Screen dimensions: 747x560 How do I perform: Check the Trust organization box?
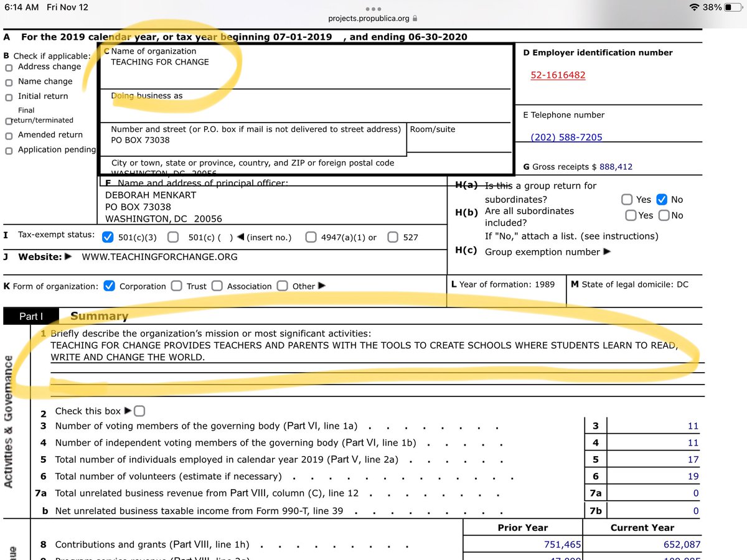click(x=176, y=286)
